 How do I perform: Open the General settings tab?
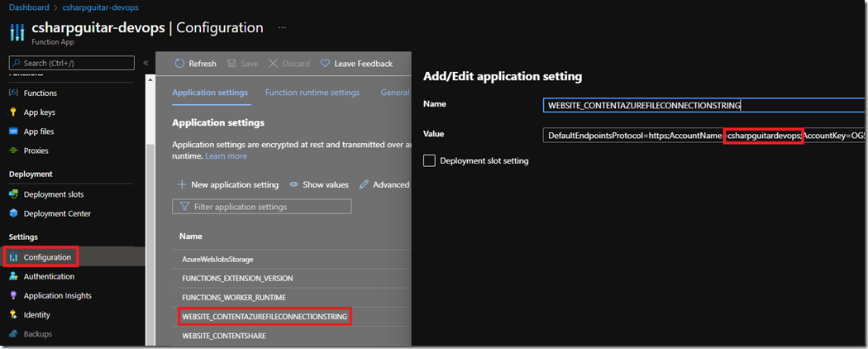396,93
